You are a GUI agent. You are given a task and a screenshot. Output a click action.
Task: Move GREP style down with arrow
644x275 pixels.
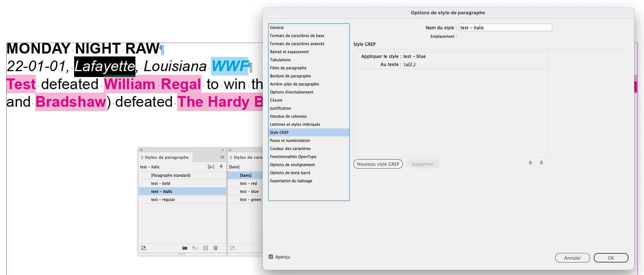[x=541, y=163]
